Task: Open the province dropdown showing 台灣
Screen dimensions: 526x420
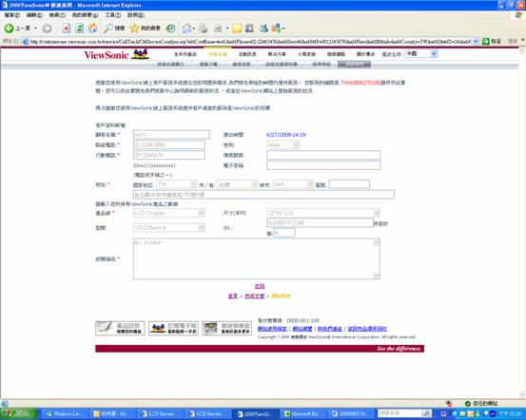Action: pos(238,184)
